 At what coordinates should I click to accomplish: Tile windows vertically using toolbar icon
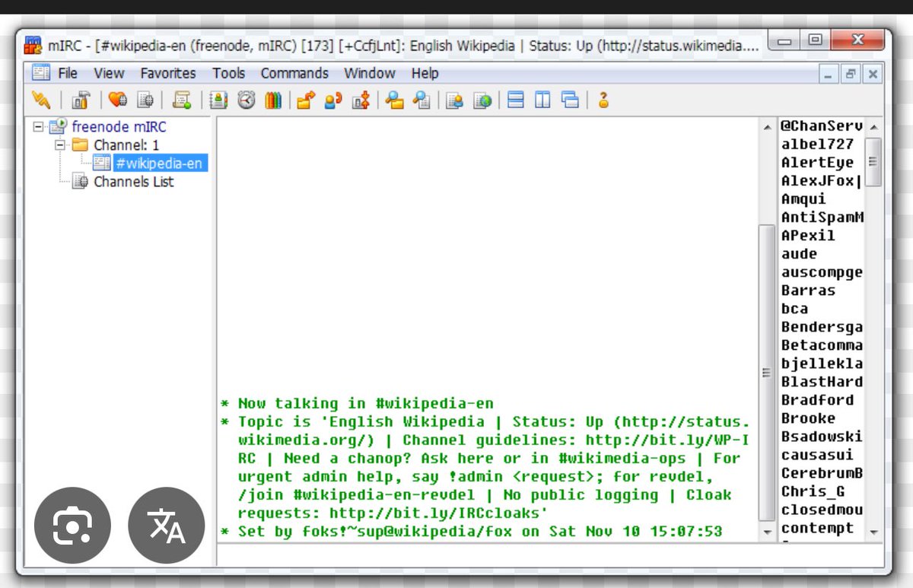tap(542, 100)
